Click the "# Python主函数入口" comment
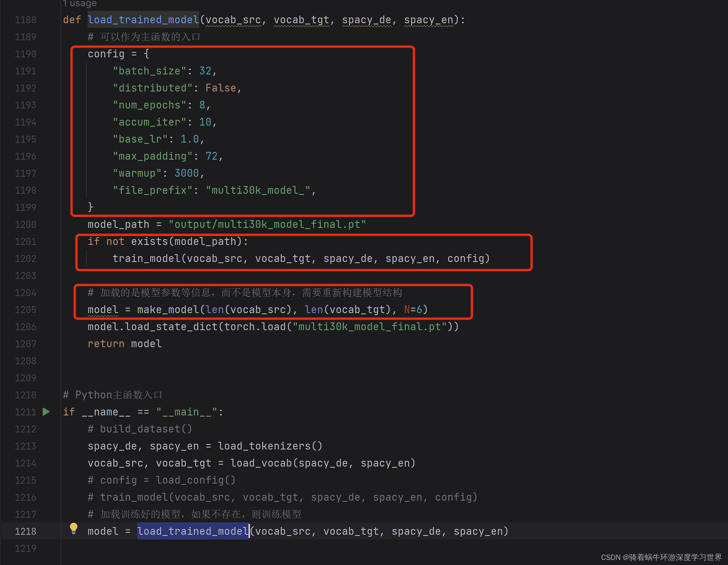 [x=112, y=395]
